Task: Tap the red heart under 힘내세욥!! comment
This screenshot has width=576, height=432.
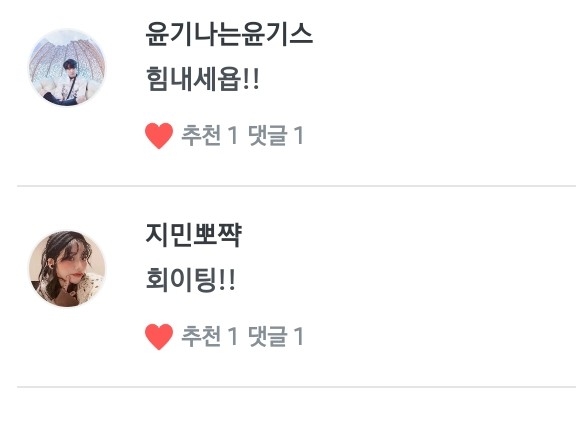Action: tap(159, 136)
